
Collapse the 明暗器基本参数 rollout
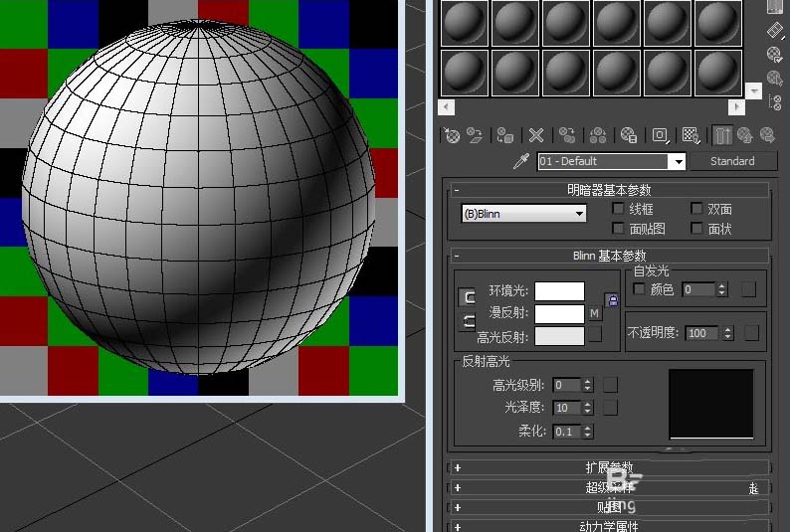point(610,190)
